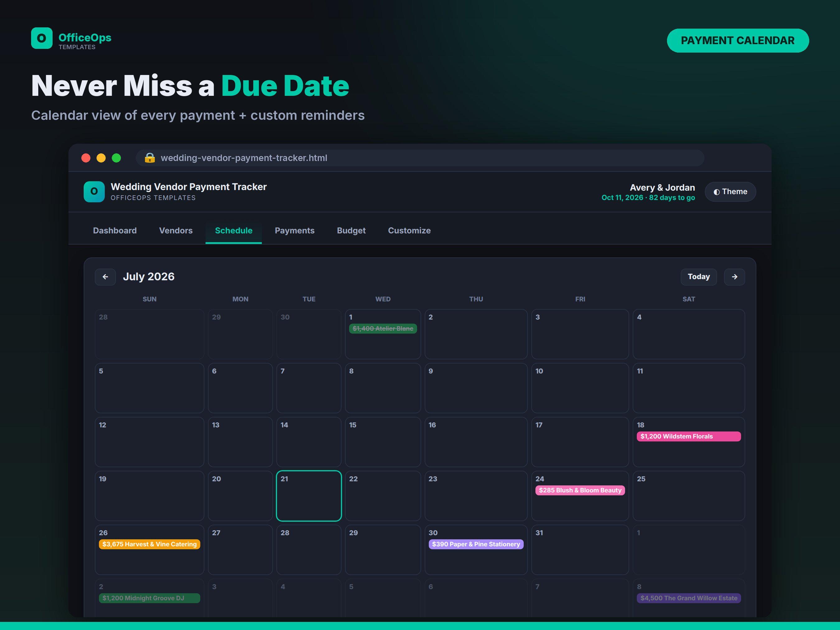This screenshot has height=630, width=840.
Task: Select the highlighted July 21 day cell
Action: tap(308, 496)
